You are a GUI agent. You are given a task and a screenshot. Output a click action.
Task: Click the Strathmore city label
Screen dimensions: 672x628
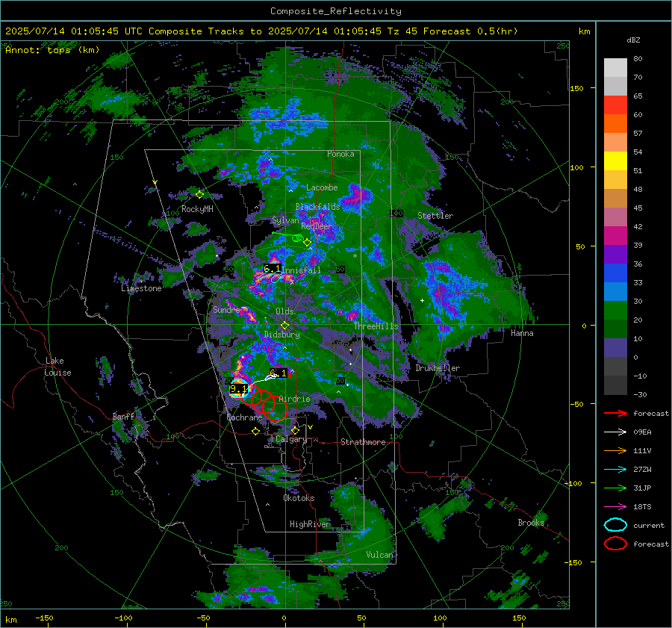[x=363, y=442]
